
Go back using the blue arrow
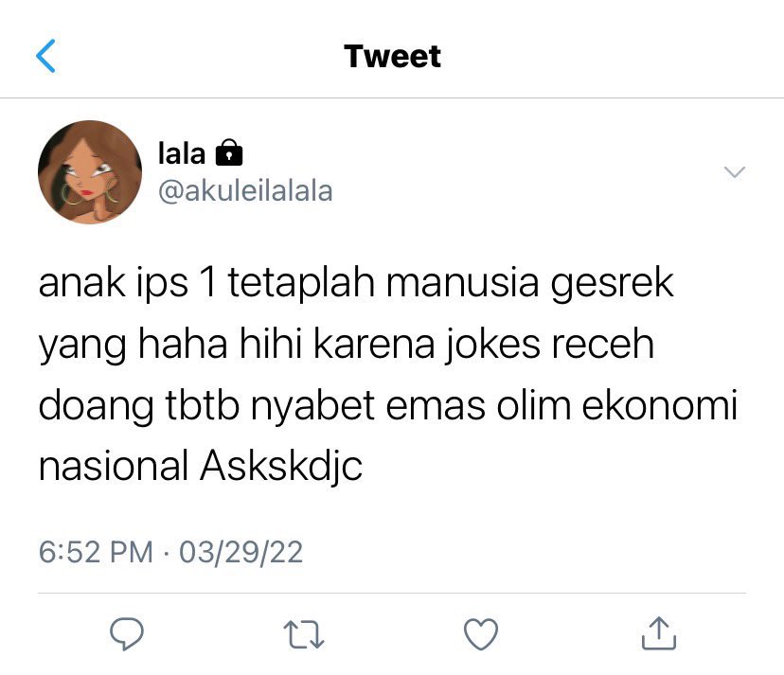click(x=45, y=56)
